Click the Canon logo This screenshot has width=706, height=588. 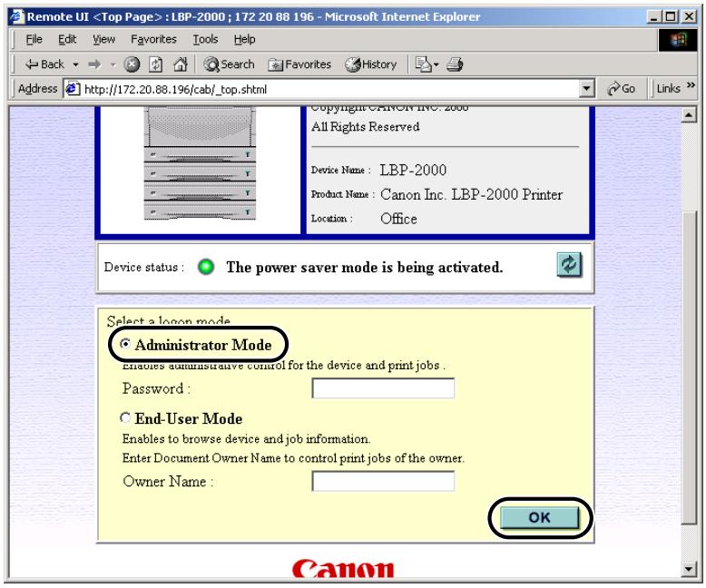343,568
